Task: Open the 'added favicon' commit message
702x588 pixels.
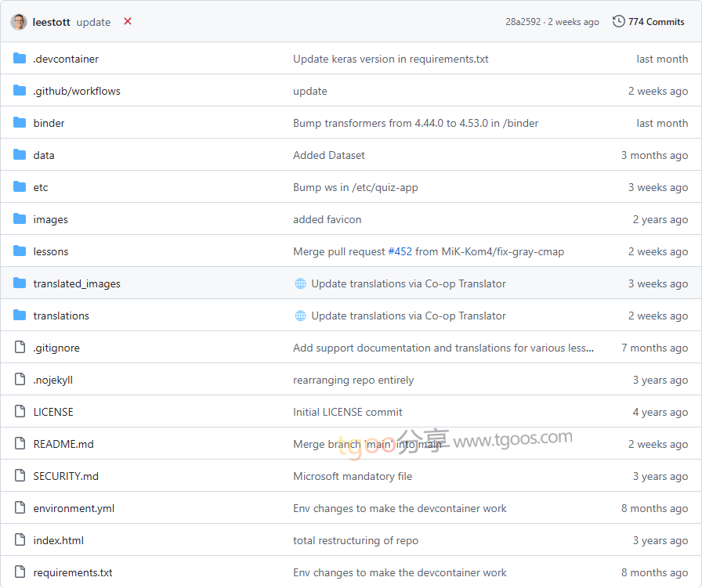Action: point(327,219)
